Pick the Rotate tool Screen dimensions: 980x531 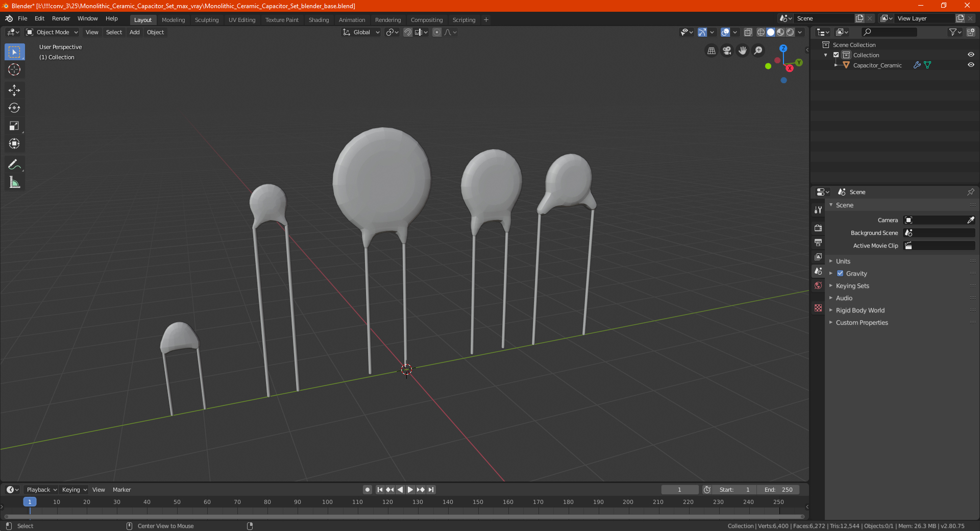(14, 108)
